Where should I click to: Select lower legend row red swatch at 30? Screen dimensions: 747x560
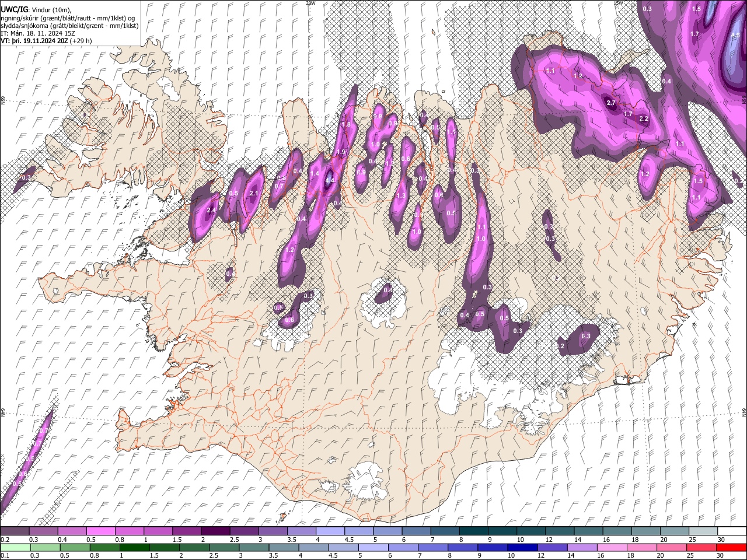(731, 547)
